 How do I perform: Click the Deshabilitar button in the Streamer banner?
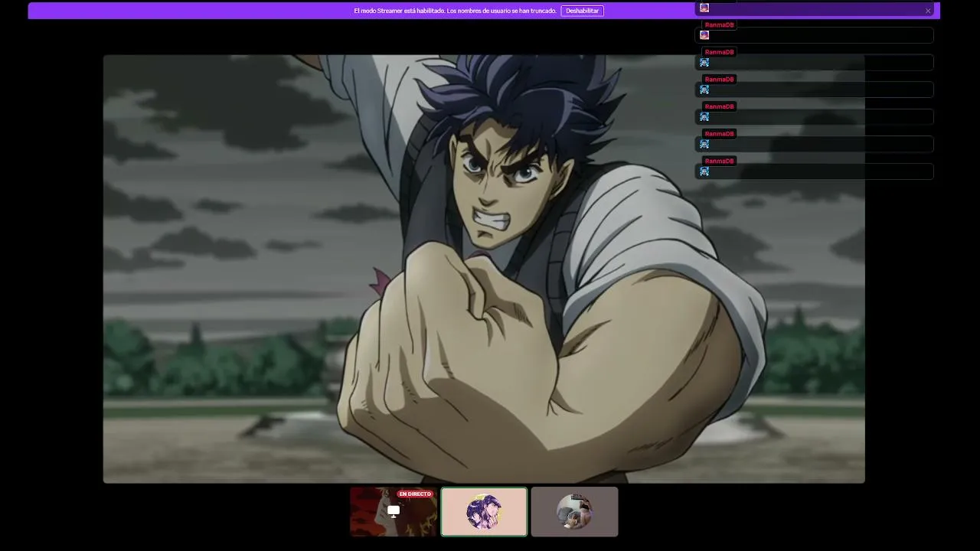coord(582,11)
